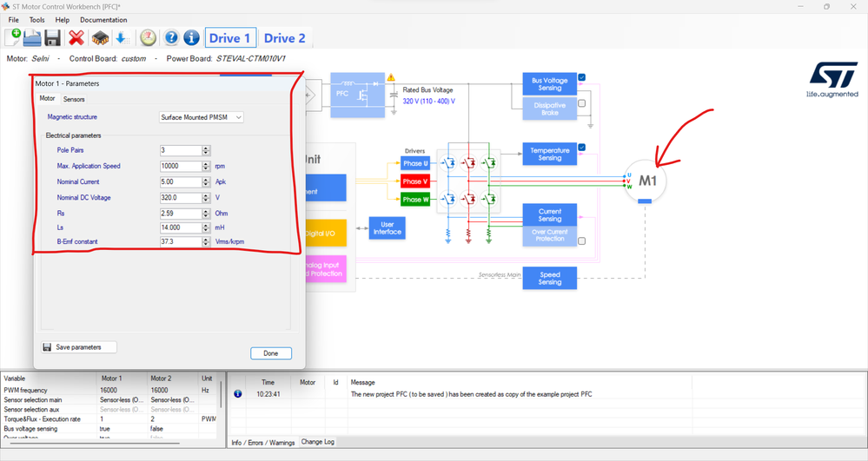Switch to the Change Log tab
This screenshot has height=461, width=868.
[318, 442]
